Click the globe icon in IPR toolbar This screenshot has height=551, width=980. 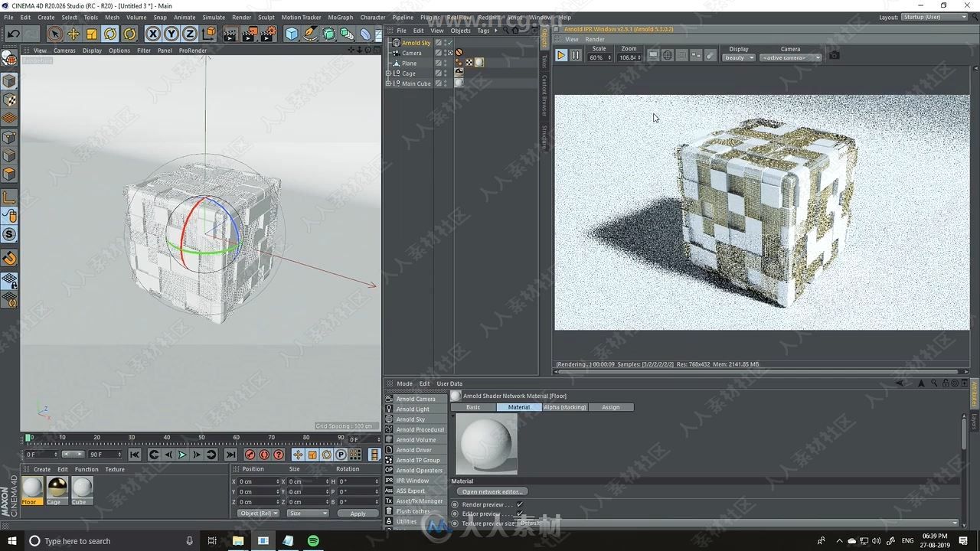pyautogui.click(x=667, y=55)
